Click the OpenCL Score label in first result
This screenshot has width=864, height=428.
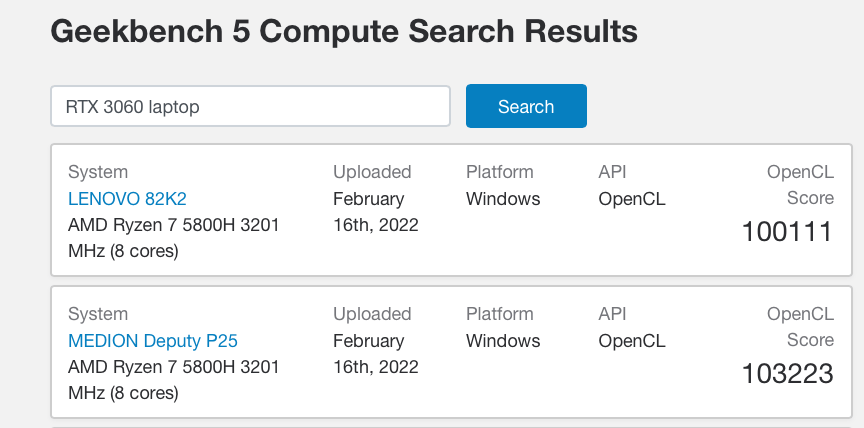[x=800, y=184]
